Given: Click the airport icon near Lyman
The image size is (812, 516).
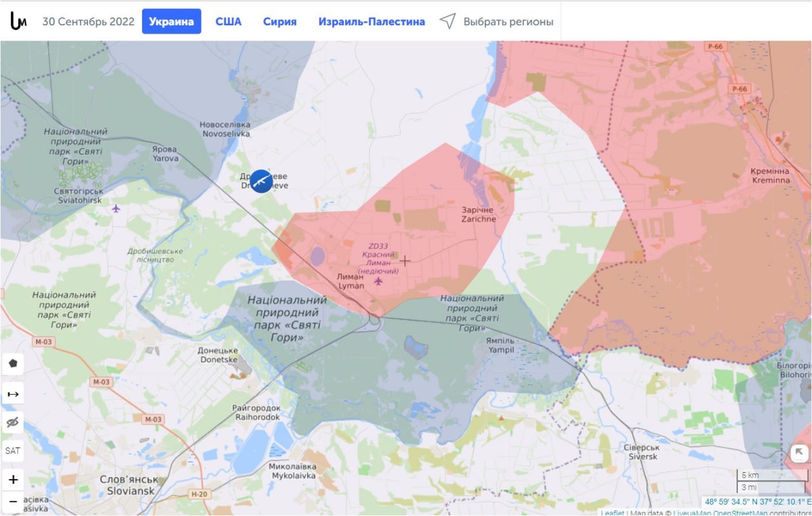Looking at the screenshot, I should (379, 281).
